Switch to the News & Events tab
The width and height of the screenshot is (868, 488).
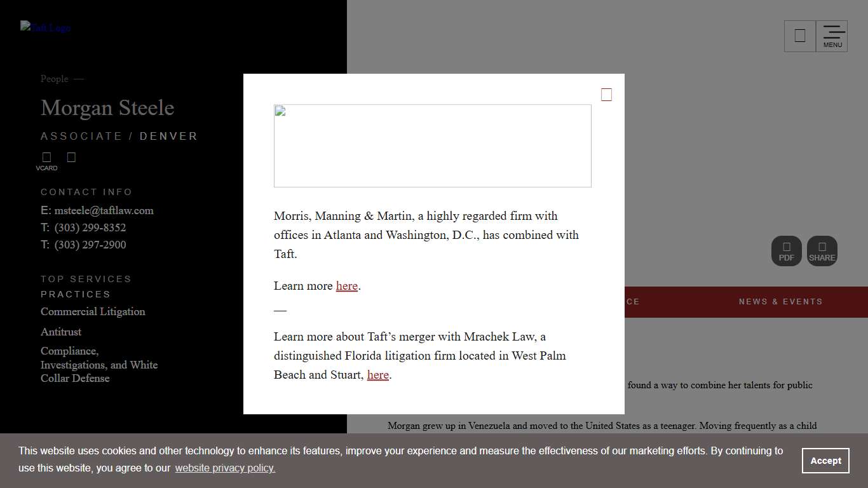pyautogui.click(x=780, y=302)
